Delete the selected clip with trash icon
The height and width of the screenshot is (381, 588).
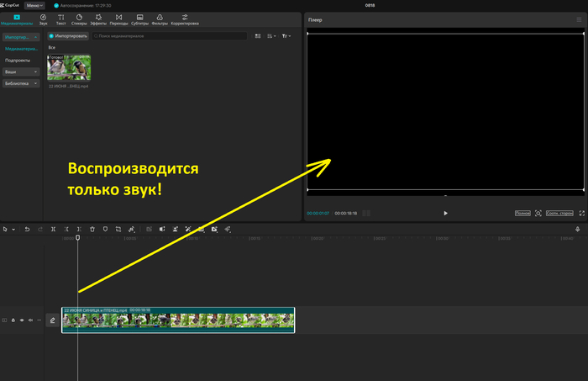(x=92, y=229)
